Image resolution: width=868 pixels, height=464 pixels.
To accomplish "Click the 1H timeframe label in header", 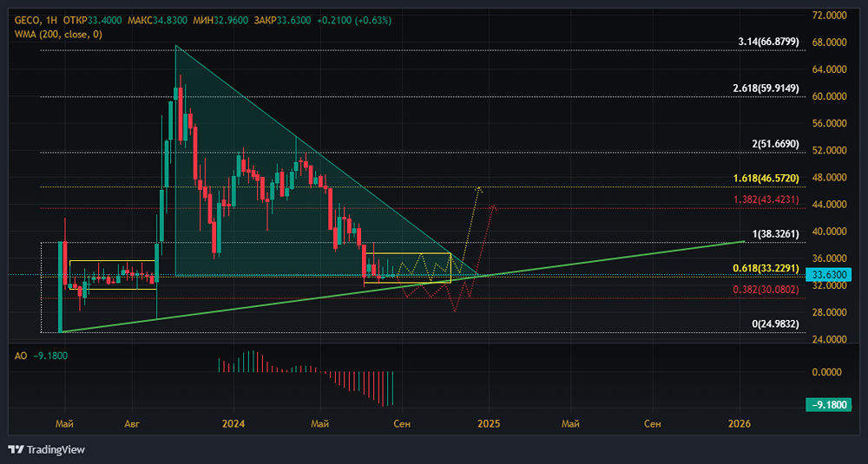I will [53, 21].
